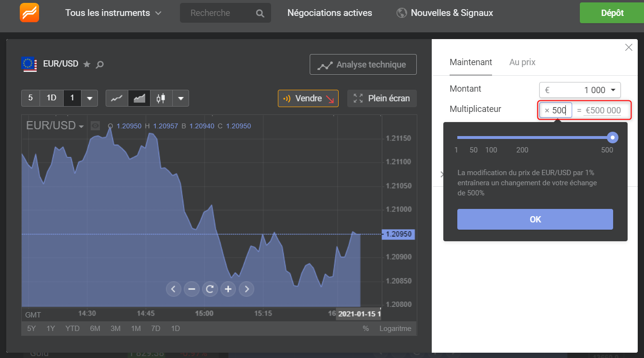Click the globe icon beside Nouvelles & Signaux

pyautogui.click(x=401, y=13)
